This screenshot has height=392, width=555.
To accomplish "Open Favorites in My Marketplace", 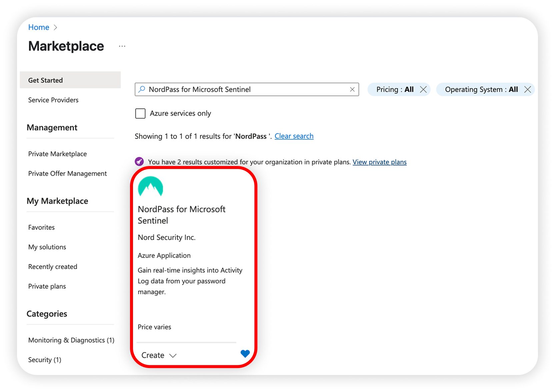I will pyautogui.click(x=41, y=227).
